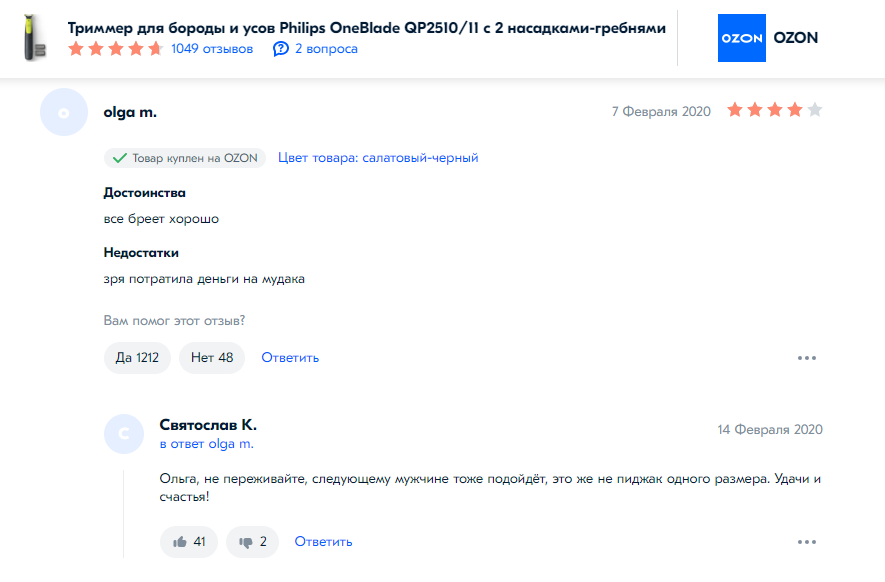
Task: Open the OZON logo icon
Action: (x=741, y=38)
